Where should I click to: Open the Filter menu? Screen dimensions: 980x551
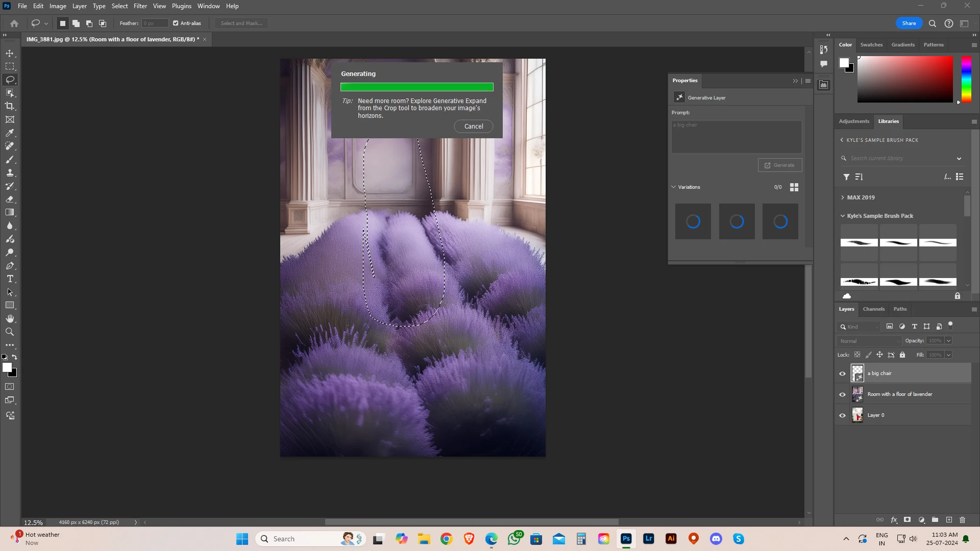coord(140,6)
